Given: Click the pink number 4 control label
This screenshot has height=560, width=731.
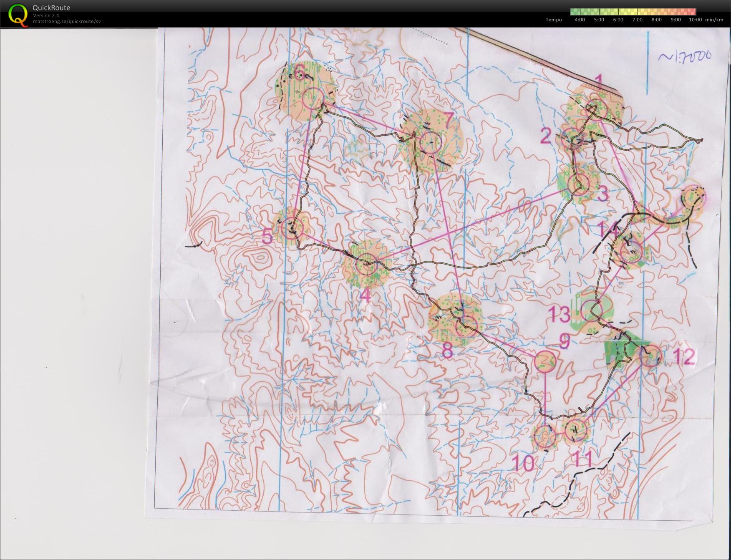Looking at the screenshot, I should (365, 295).
